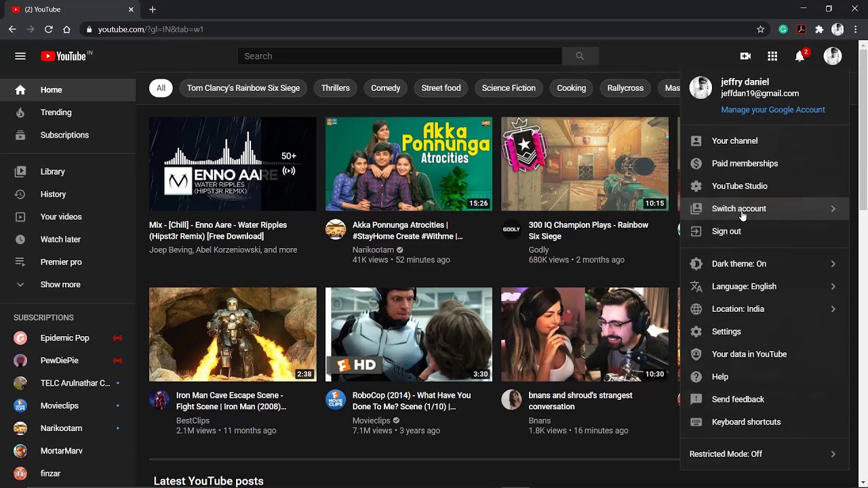
Task: Open Keyboard shortcuts menu entry
Action: [x=764, y=422]
